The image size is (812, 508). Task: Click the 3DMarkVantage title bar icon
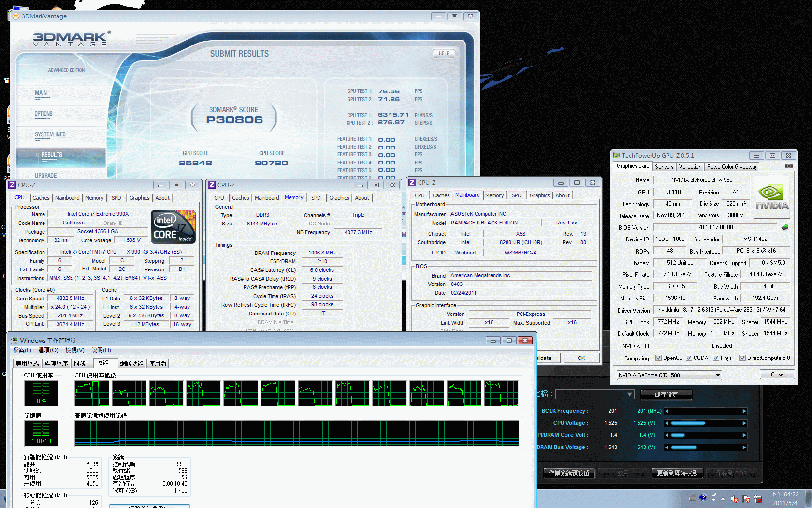coord(15,16)
